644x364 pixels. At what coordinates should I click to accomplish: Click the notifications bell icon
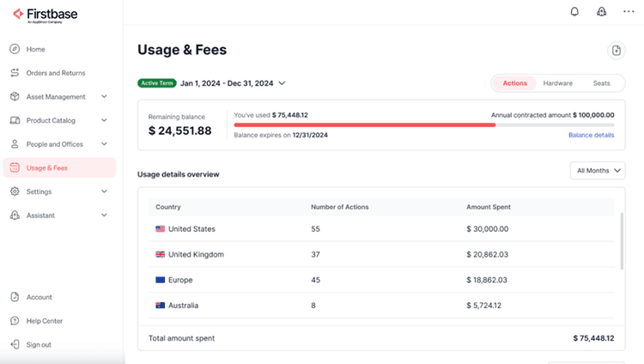[x=574, y=11]
